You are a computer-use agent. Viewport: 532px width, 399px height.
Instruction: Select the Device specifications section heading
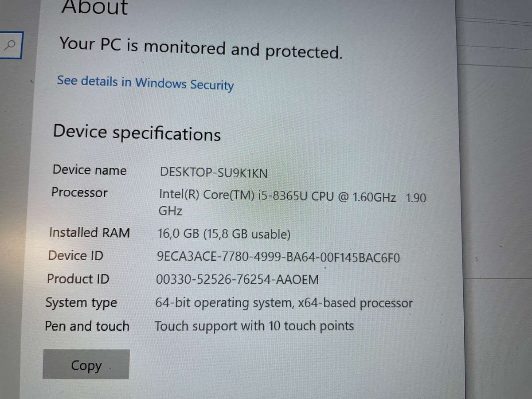137,133
